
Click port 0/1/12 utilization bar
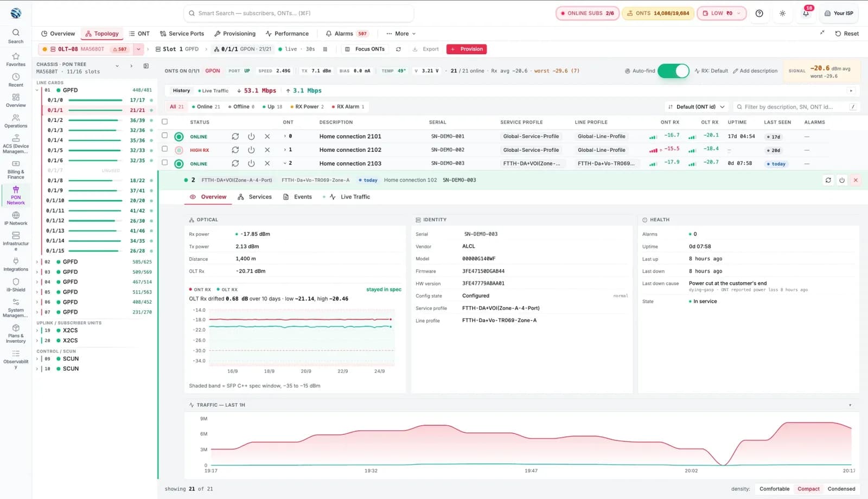click(95, 221)
